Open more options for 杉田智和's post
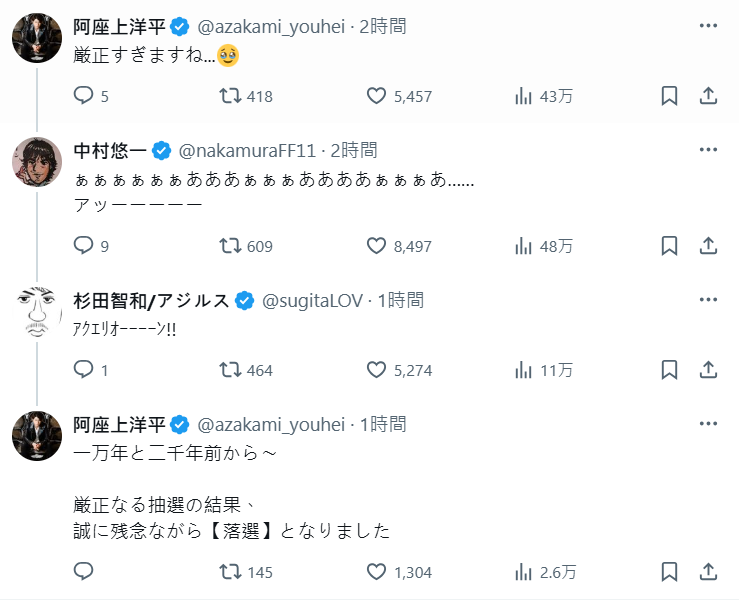Screen dimensions: 739x603 708,300
